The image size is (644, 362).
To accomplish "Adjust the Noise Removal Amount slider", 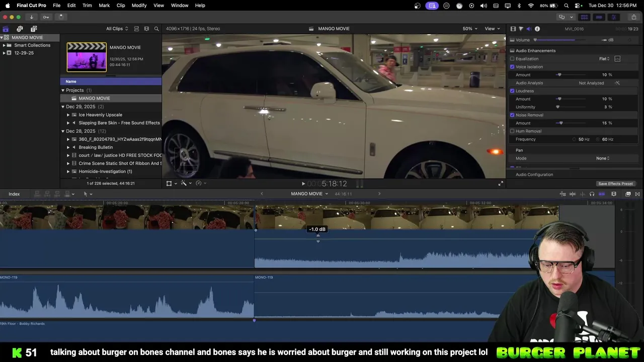I will [572, 123].
